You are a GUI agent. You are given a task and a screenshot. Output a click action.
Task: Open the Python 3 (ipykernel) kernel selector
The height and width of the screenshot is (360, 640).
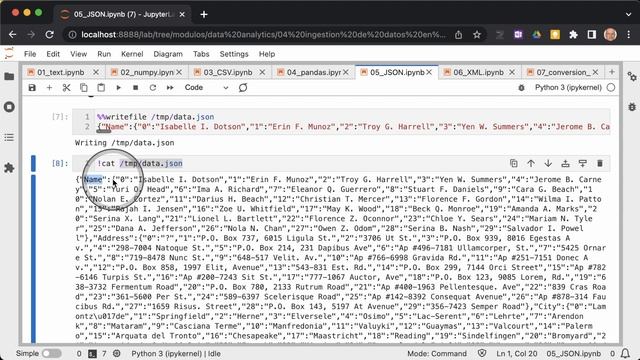point(568,88)
